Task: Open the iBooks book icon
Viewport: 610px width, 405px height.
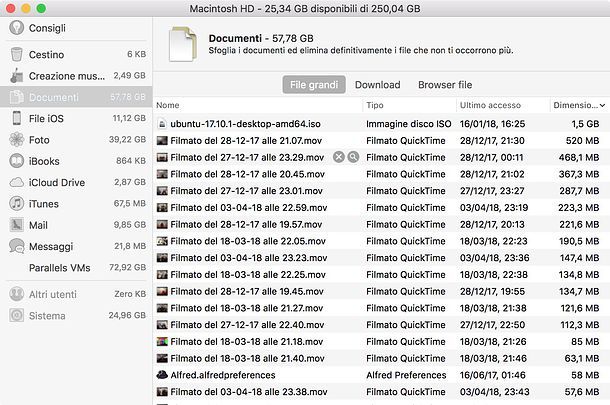Action: tap(16, 161)
